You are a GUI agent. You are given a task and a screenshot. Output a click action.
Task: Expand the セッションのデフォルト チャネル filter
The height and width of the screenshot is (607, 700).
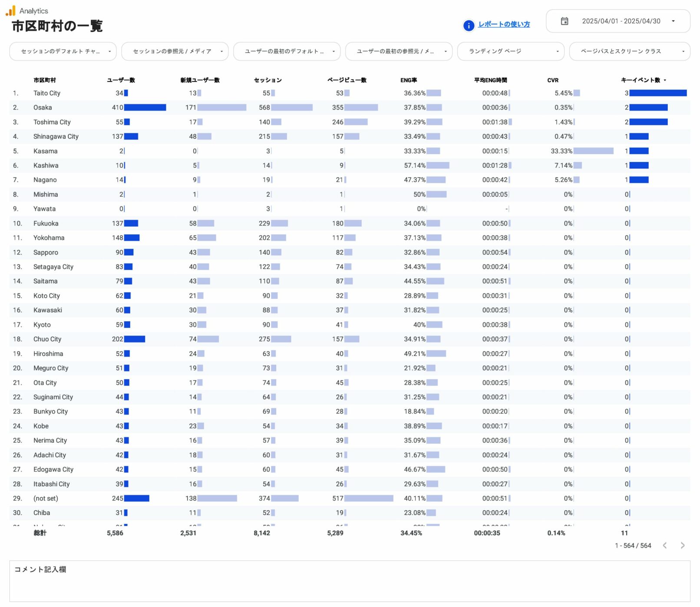(x=63, y=51)
